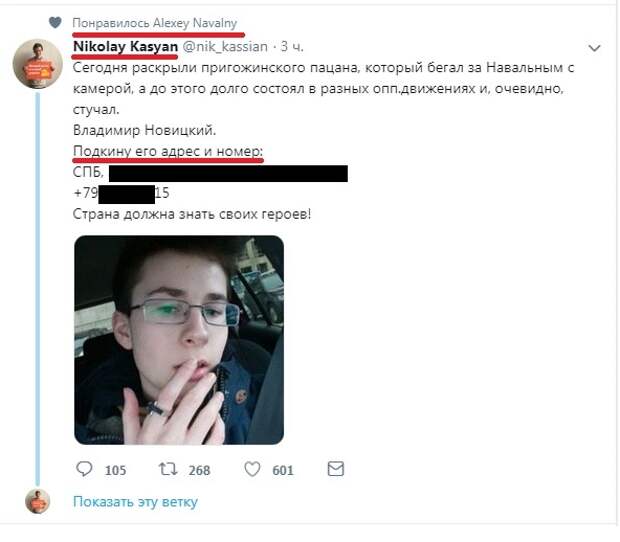Click the 268 retweets count
This screenshot has height=542, width=620.
pos(199,470)
